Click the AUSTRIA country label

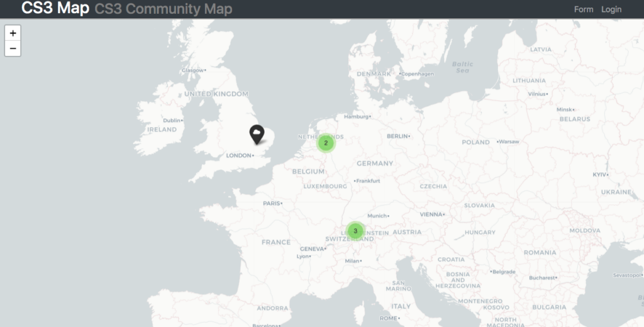(x=407, y=232)
